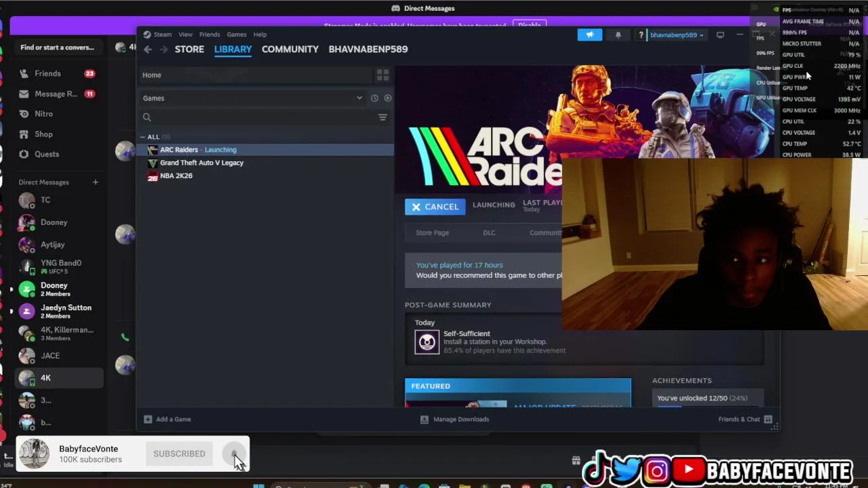
Task: Sort library by recent activity clock icon
Action: (374, 98)
